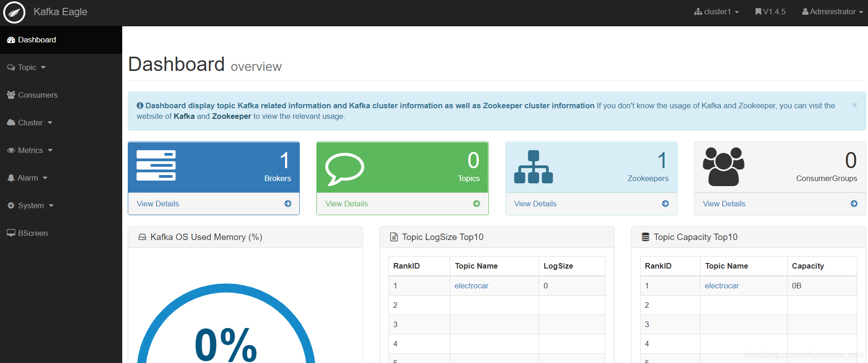Click the bookmark icon beside V1.4.5
The width and height of the screenshot is (868, 363).
[758, 12]
